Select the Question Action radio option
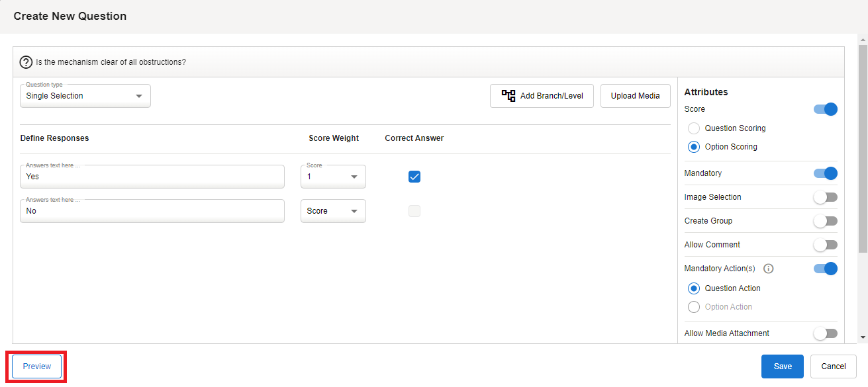 pyautogui.click(x=694, y=288)
